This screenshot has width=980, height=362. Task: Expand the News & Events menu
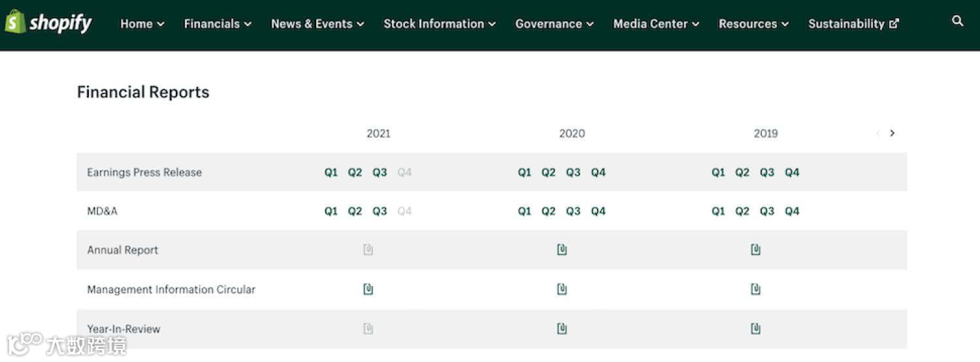pos(318,24)
